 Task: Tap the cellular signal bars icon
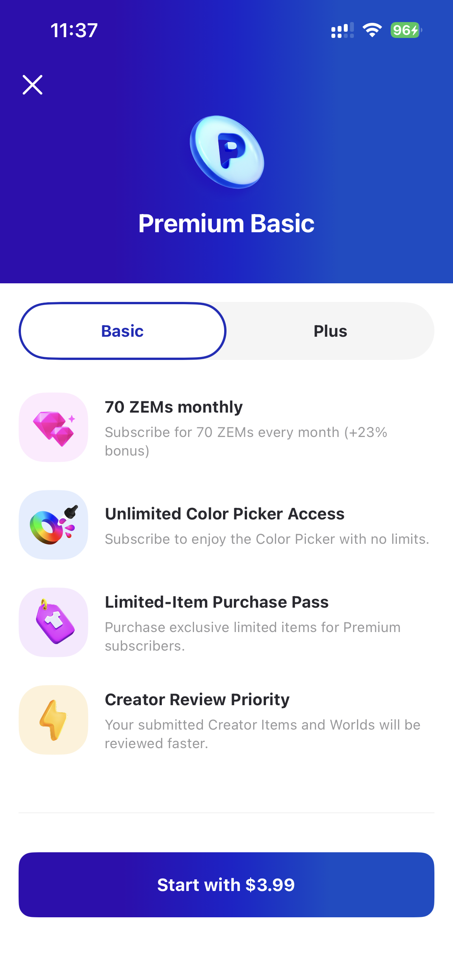(x=342, y=30)
